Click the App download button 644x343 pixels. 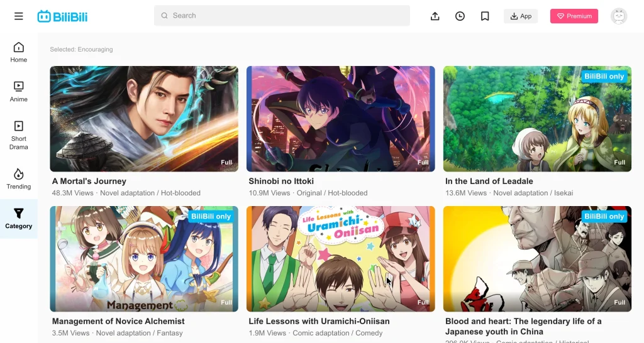click(521, 16)
